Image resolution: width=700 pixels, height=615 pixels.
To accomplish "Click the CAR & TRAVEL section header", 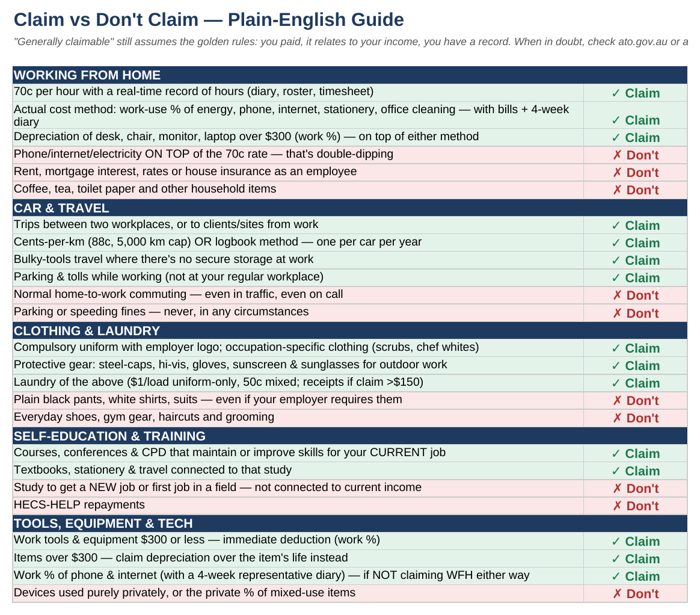I will (349, 208).
